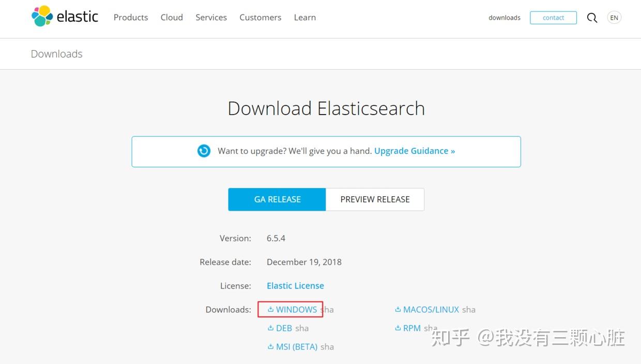
Task: Click the download icon beside RPM
Action: (x=397, y=328)
